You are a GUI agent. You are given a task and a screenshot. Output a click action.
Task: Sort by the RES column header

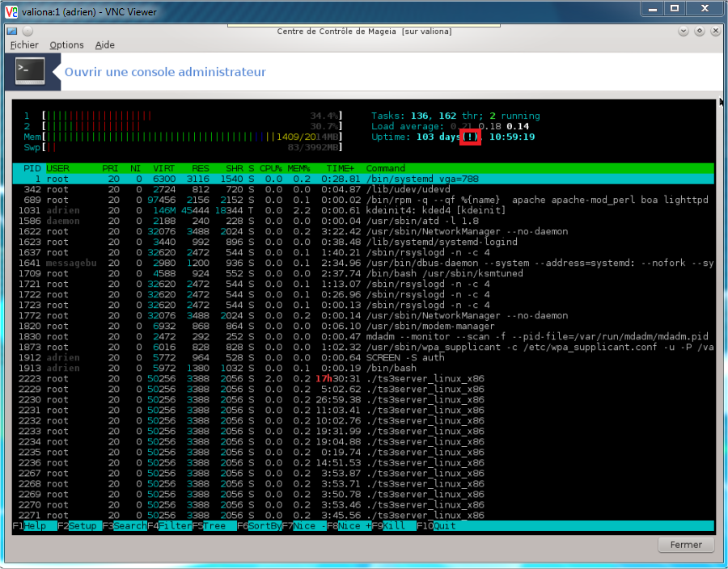201,168
